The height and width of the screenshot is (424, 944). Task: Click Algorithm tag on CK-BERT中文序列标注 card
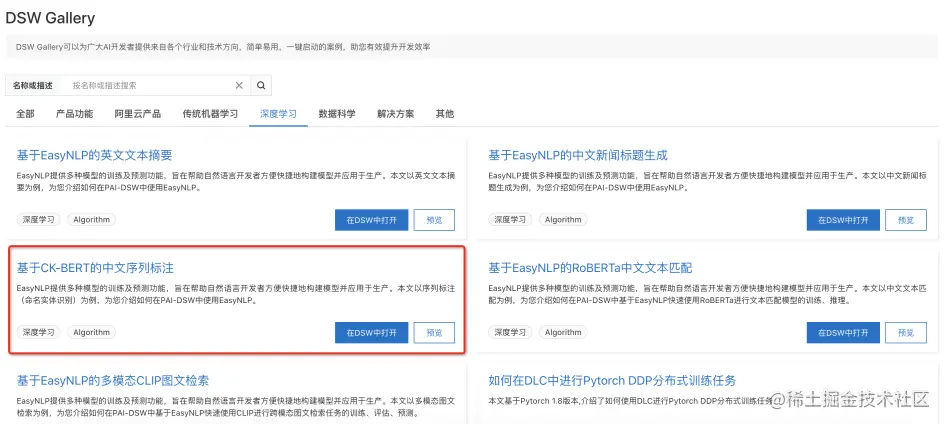pyautogui.click(x=92, y=332)
